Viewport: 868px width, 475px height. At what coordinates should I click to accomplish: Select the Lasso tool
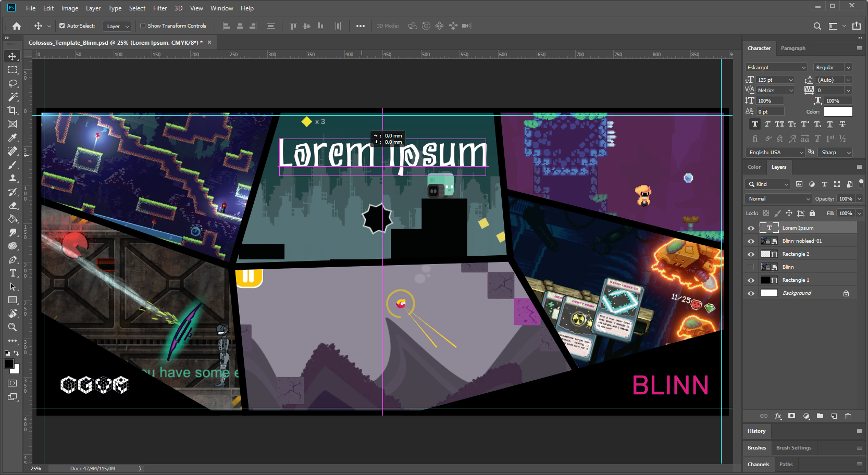13,83
